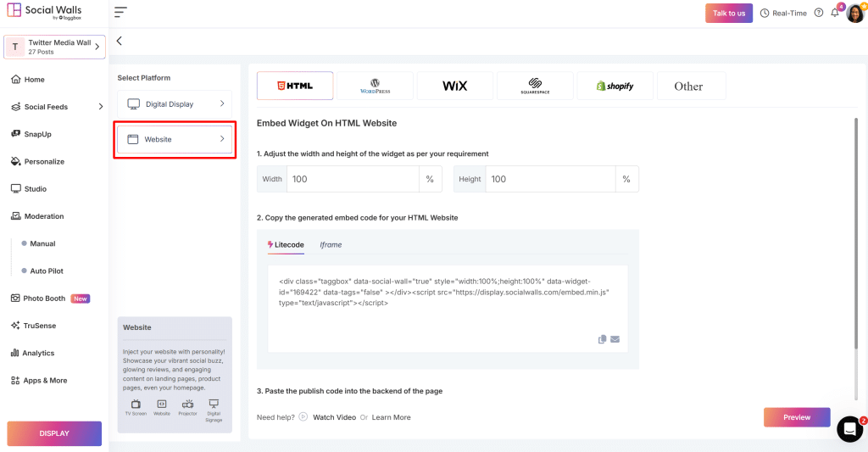
Task: Open Analytics in the sidebar
Action: click(x=32, y=353)
